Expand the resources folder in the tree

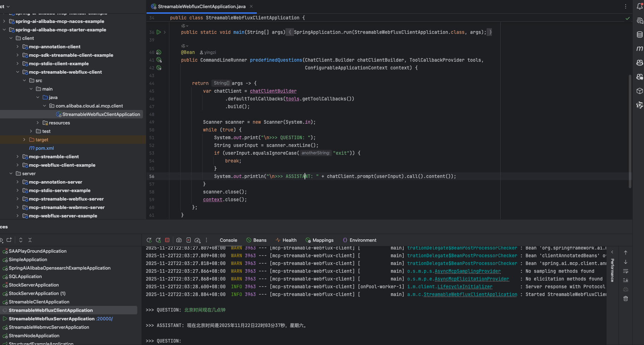pyautogui.click(x=38, y=123)
